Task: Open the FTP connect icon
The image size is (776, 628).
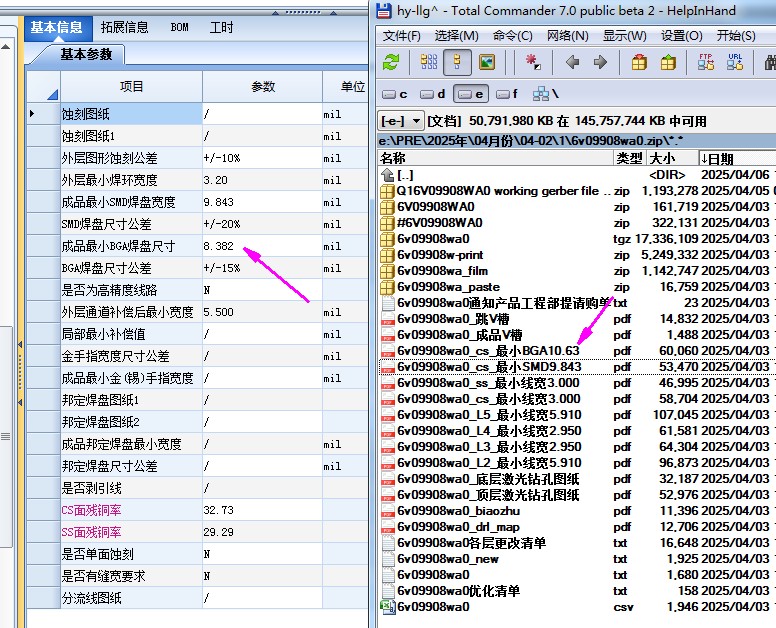Action: point(706,62)
